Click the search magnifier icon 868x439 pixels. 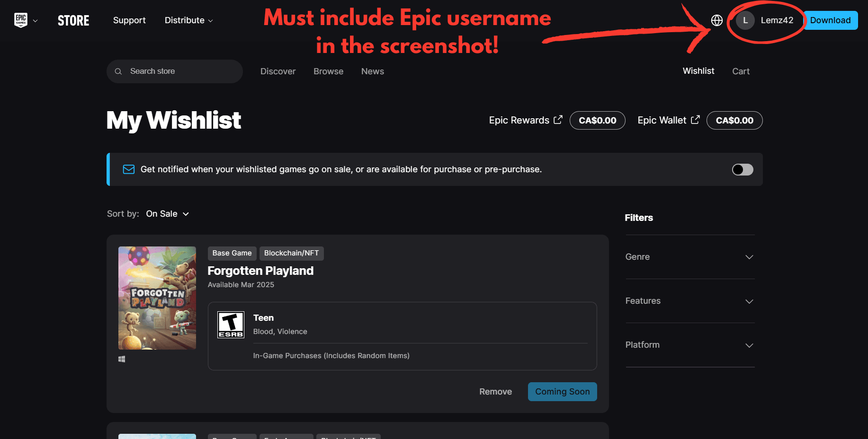(118, 71)
